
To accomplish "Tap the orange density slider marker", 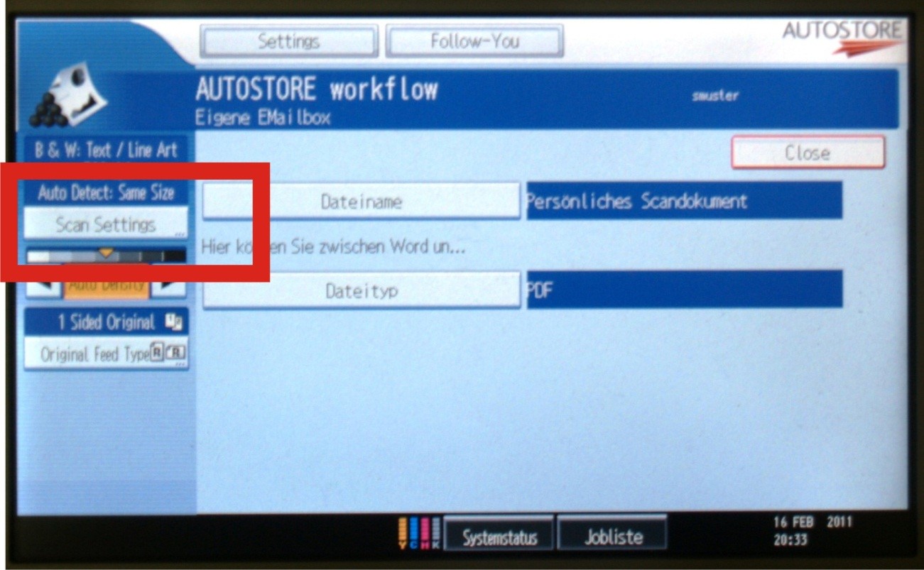I will pyautogui.click(x=107, y=253).
